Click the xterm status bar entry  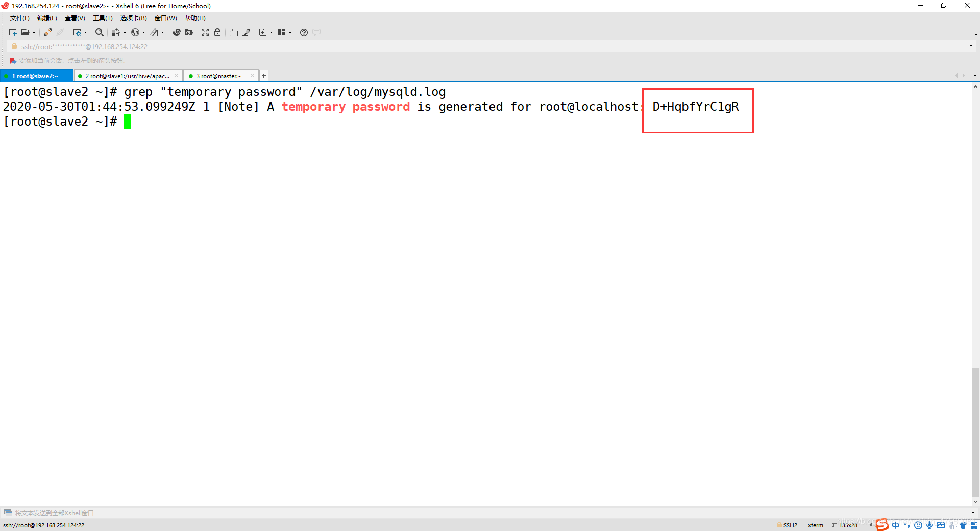[816, 525]
